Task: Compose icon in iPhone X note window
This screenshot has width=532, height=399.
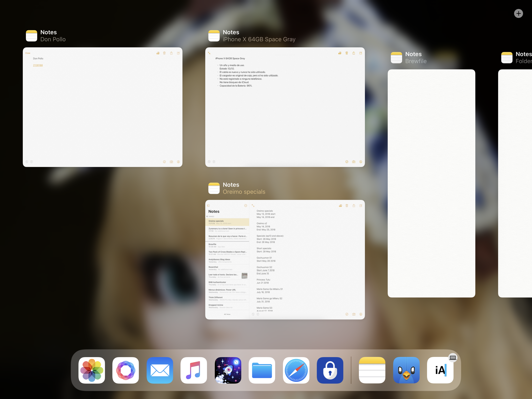Action: click(x=360, y=53)
